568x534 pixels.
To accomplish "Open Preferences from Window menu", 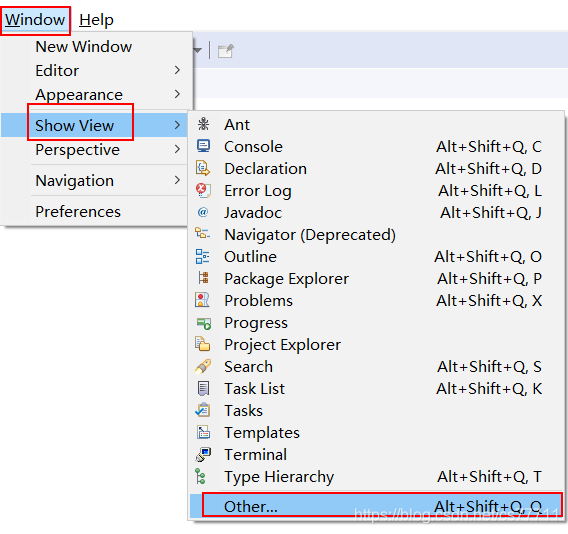I will (x=94, y=212).
